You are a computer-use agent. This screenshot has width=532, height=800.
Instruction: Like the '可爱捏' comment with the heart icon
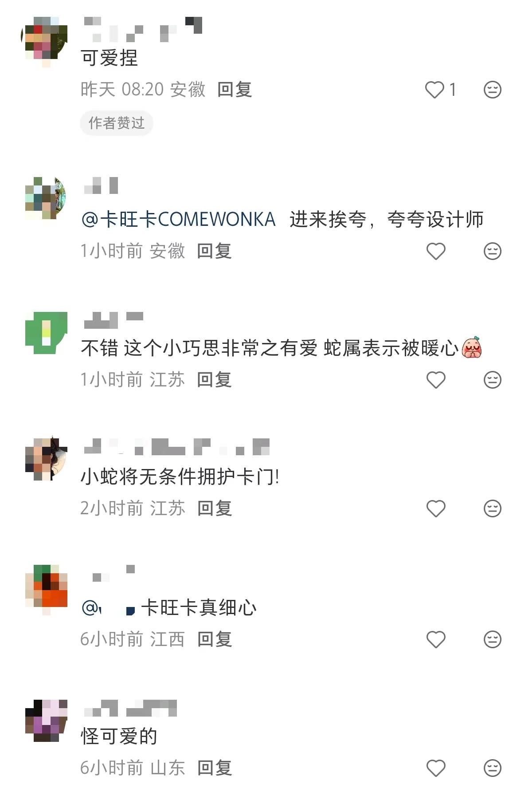coord(434,90)
